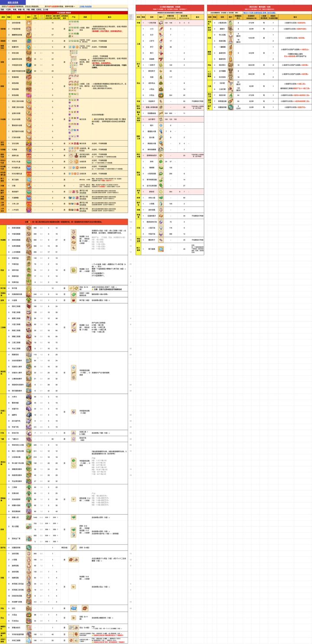312x644 pixels.
Task: Click the 剪刀 scissors picture
Action: (x=160, y=53)
